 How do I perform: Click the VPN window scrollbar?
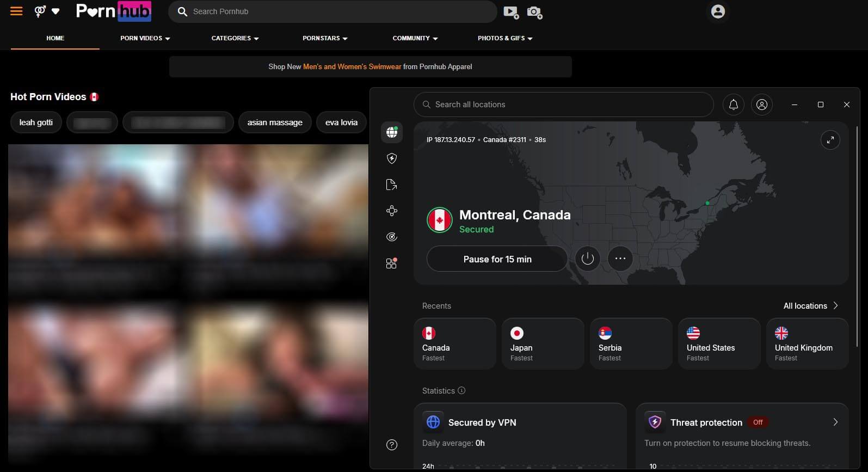857,236
